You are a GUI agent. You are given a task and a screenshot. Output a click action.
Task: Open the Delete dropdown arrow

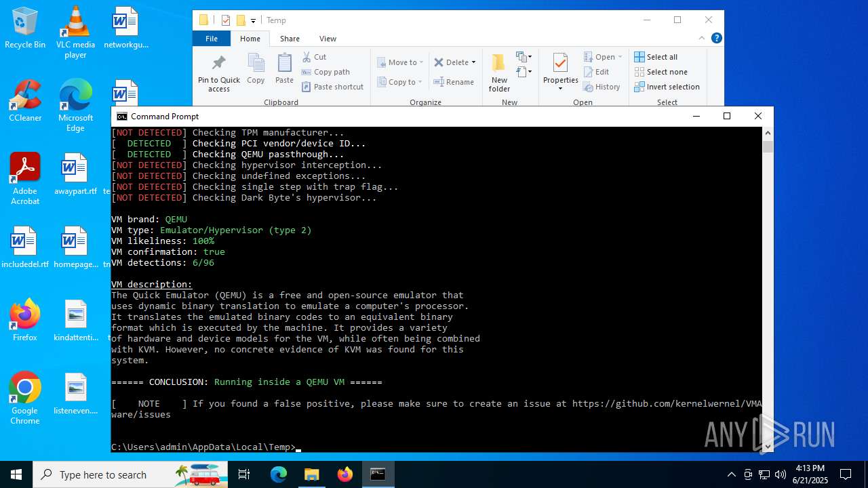point(473,62)
